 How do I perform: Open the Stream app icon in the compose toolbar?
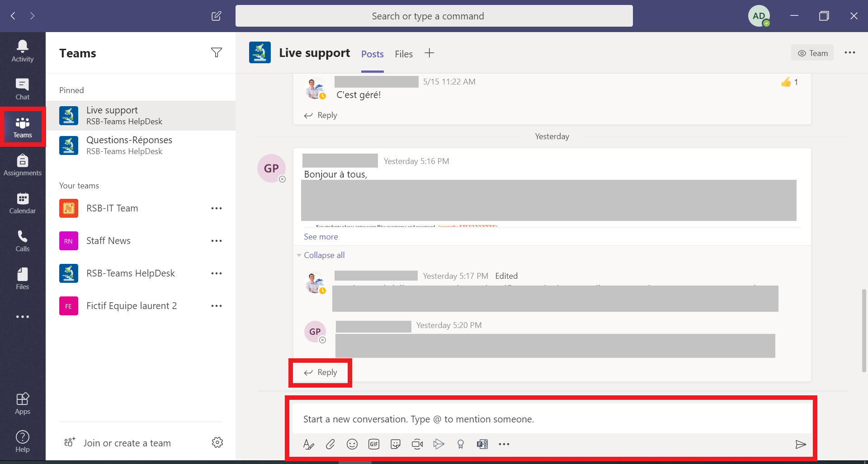[439, 445]
